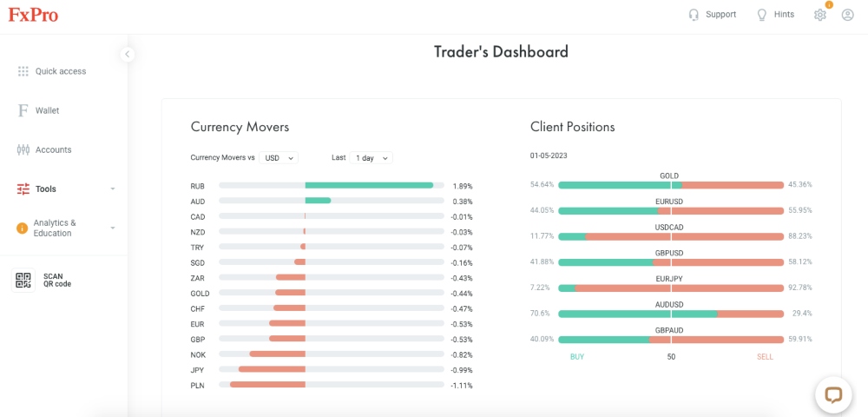This screenshot has width=868, height=417.
Task: Open user profile icon
Action: point(847,15)
